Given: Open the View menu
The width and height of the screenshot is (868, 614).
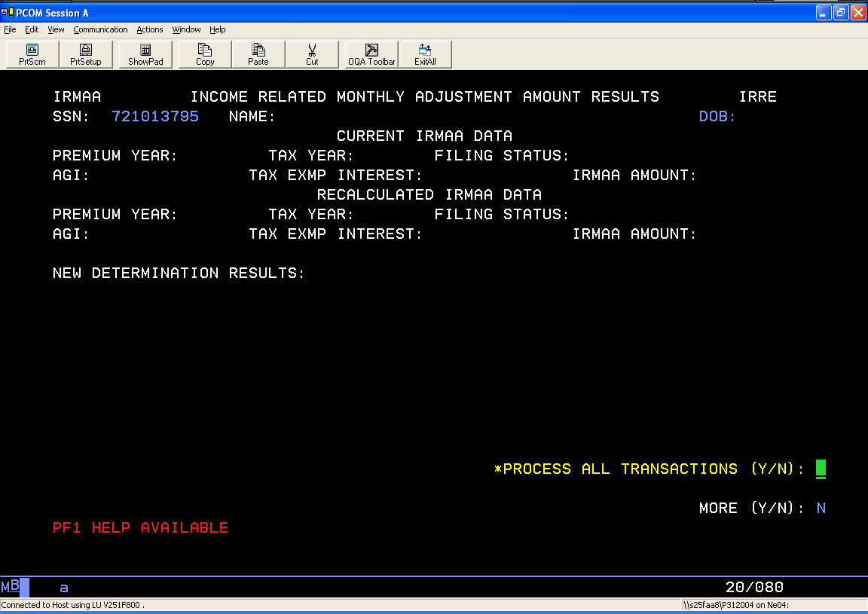Looking at the screenshot, I should pos(56,29).
